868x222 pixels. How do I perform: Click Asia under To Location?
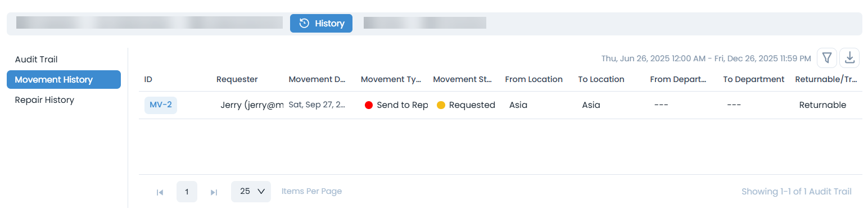[x=591, y=105]
